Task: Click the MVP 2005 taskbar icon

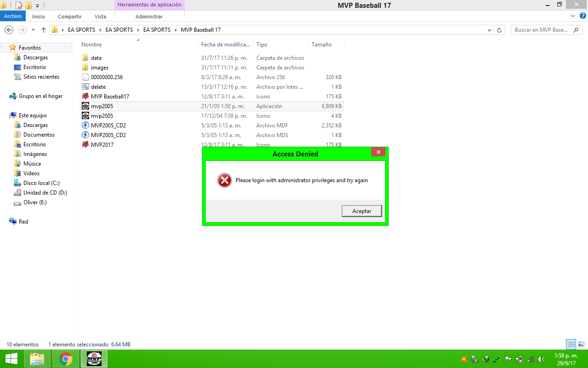Action: pos(94,359)
